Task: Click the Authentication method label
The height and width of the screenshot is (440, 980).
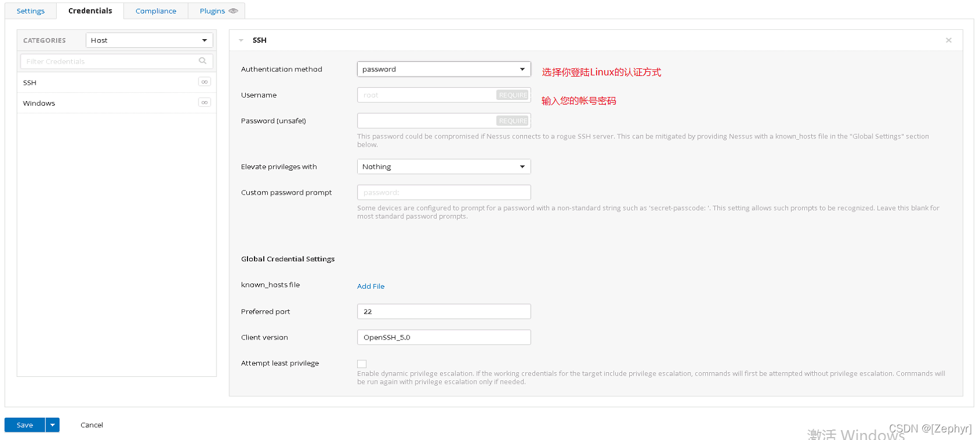Action: (281, 69)
